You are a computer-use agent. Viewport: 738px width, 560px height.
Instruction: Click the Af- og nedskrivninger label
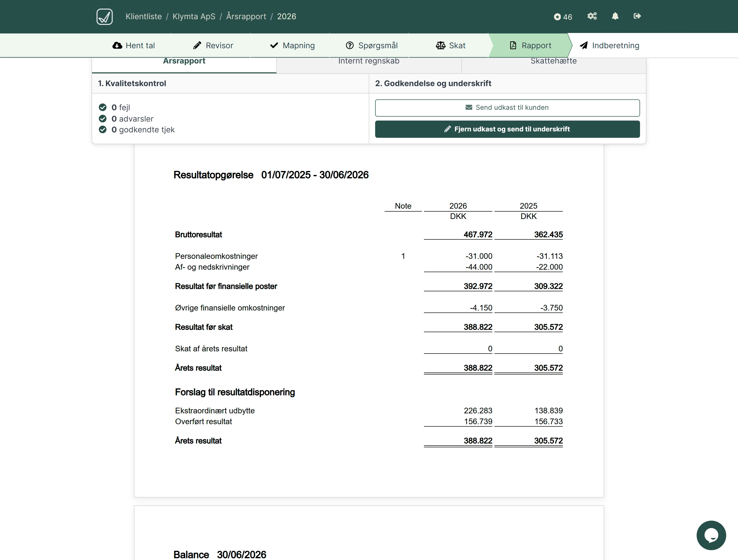(x=212, y=267)
